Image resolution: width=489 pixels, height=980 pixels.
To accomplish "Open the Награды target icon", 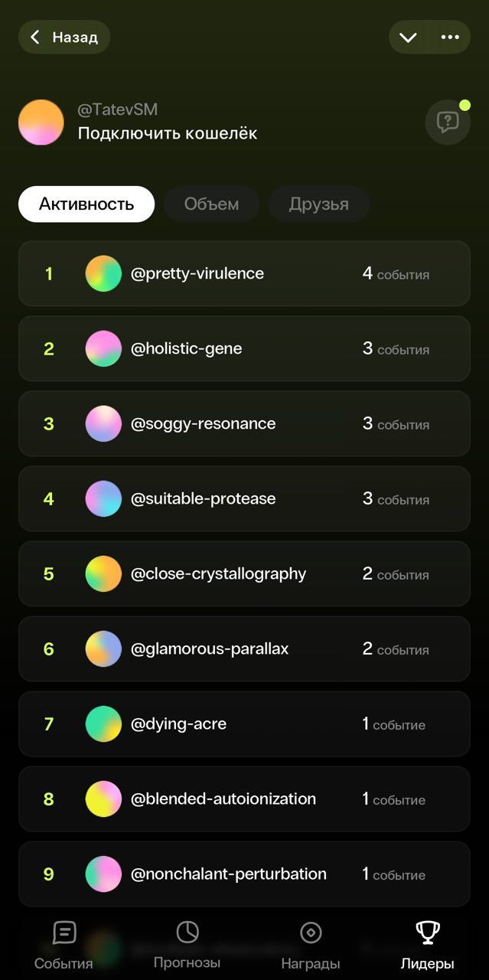I will coord(310,933).
